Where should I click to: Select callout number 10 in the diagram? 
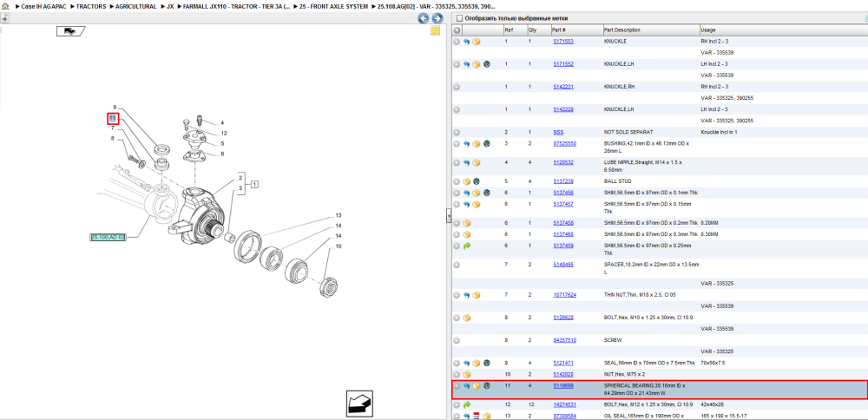coord(339,246)
